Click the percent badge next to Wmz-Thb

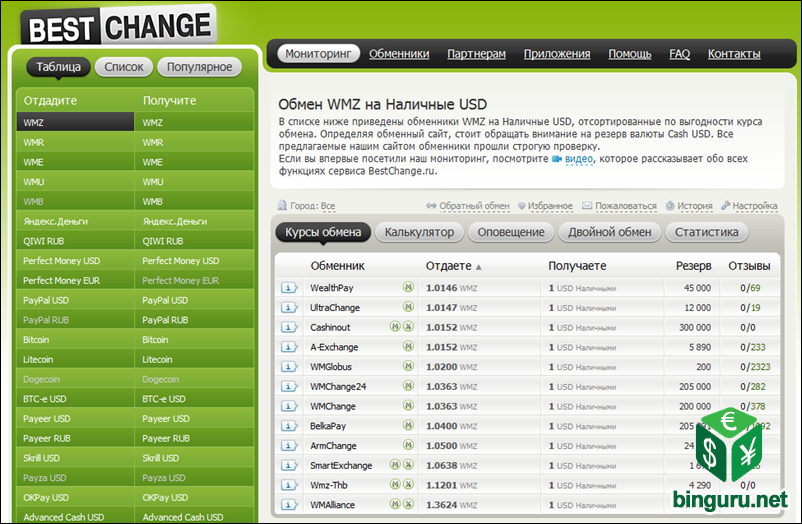pyautogui.click(x=408, y=485)
